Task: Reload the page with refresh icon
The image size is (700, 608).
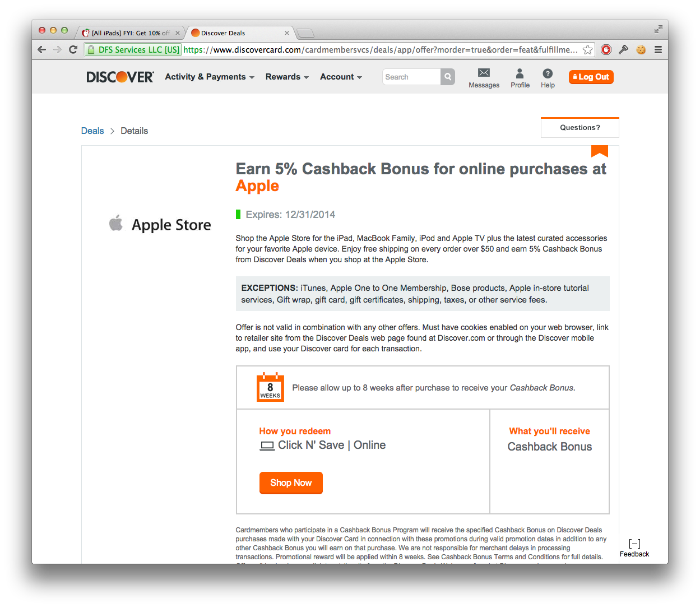Action: pyautogui.click(x=73, y=50)
